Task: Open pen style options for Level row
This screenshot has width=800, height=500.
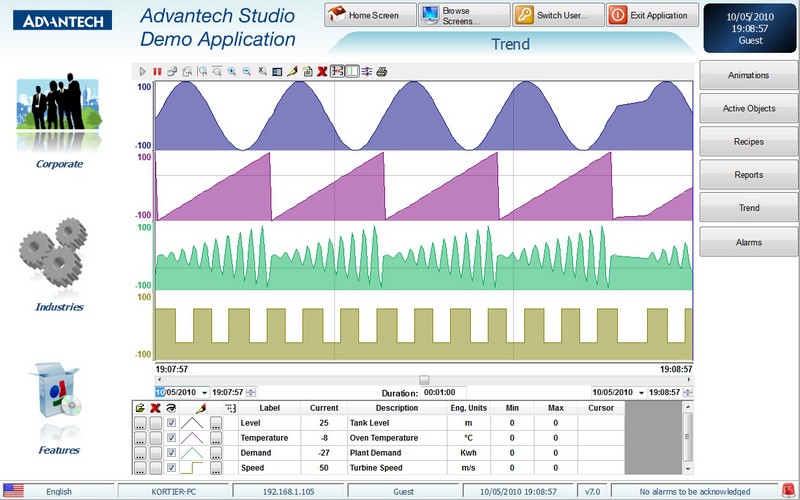Action: [x=216, y=423]
